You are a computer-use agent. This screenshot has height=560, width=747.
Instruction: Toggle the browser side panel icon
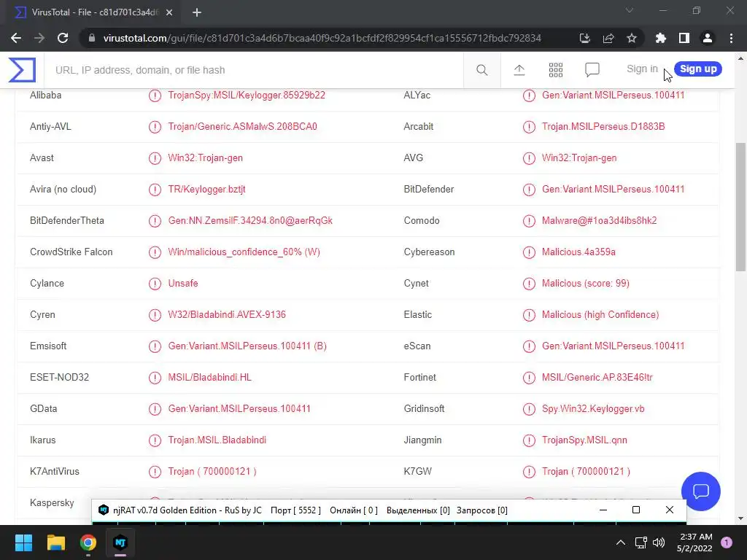684,38
